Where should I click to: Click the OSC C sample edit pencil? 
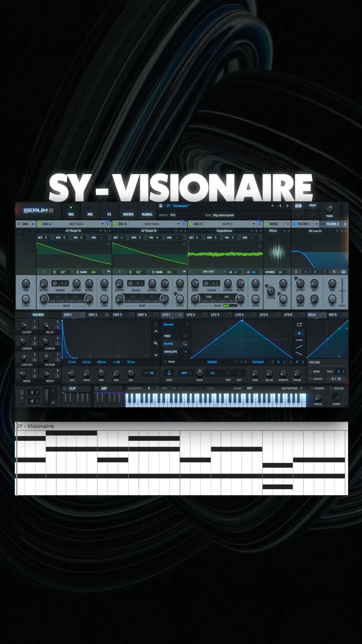(x=260, y=246)
